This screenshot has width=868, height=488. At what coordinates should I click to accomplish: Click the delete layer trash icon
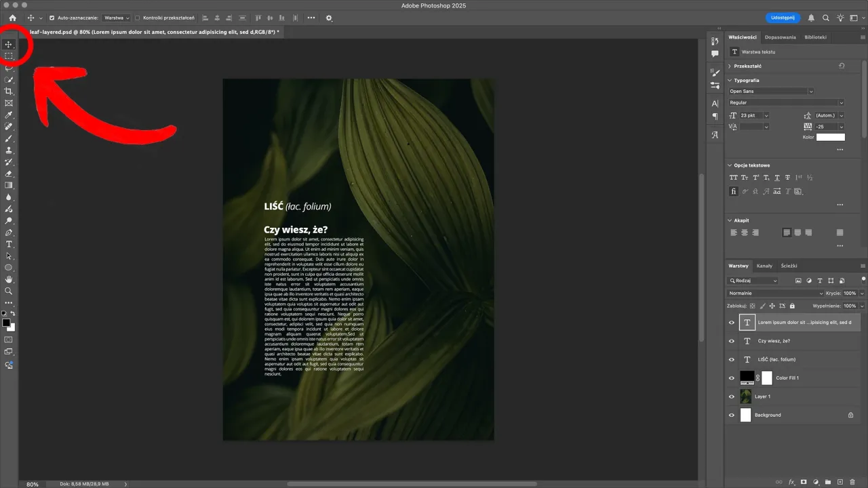853,481
